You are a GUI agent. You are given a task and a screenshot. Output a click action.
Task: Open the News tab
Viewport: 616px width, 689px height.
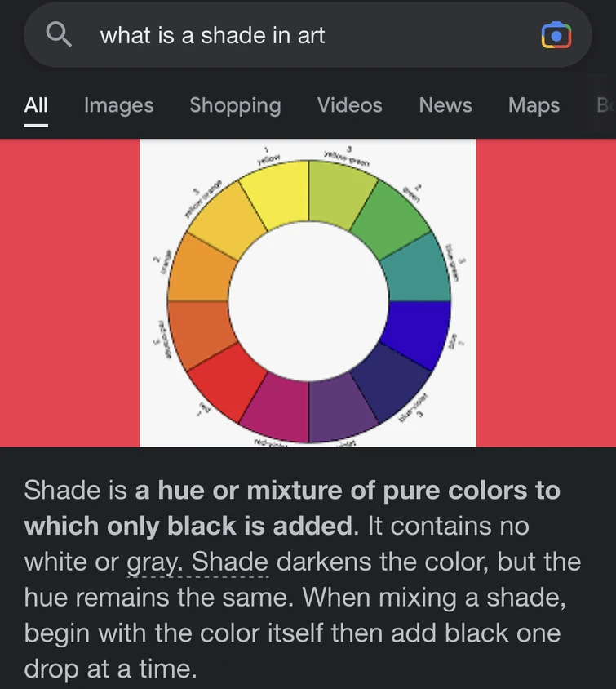(x=445, y=105)
